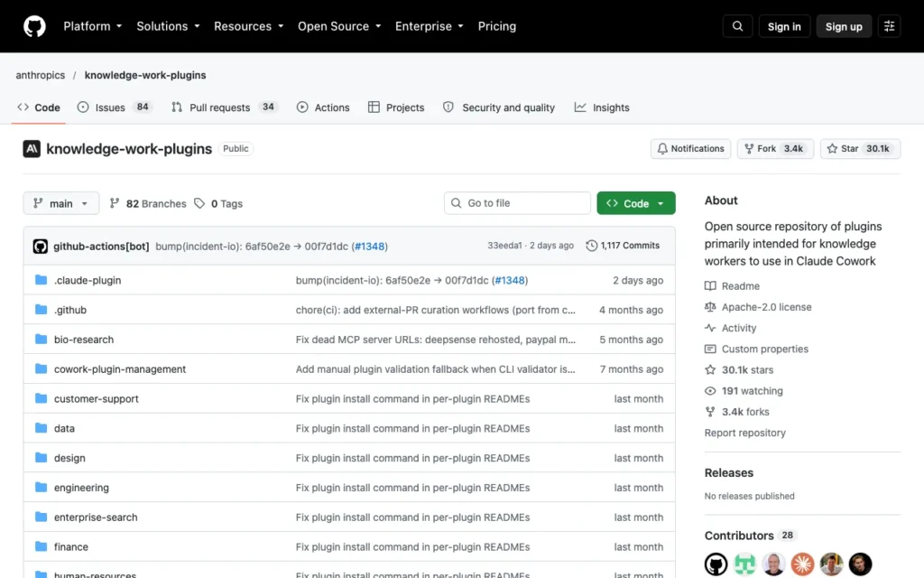Viewport: 924px width, 578px height.
Task: Open #1348 link in latest commit header
Action: point(369,246)
